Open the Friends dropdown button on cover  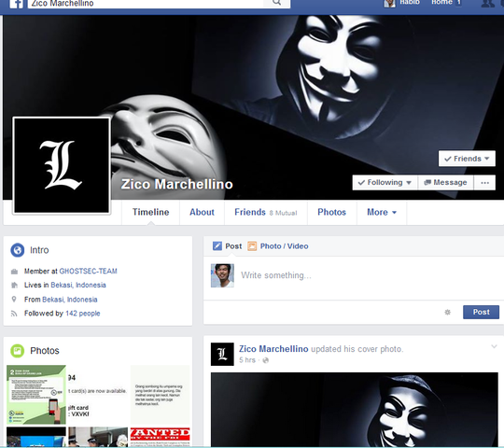pos(467,159)
